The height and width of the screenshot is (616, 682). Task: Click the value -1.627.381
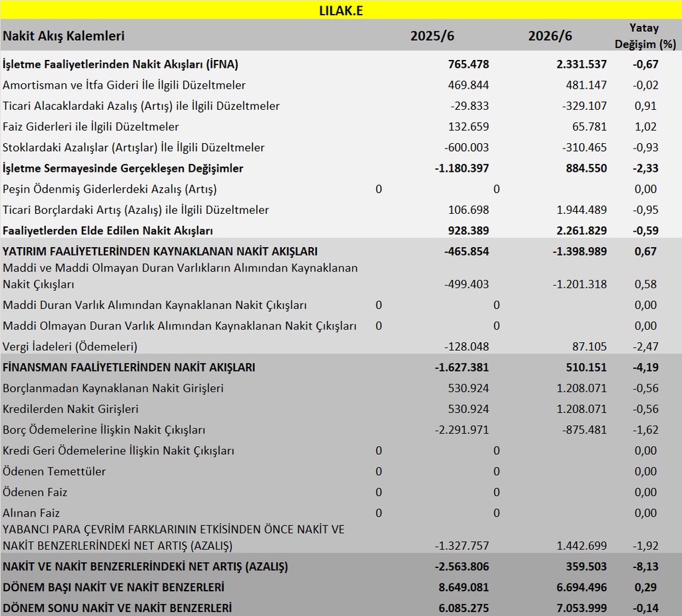click(x=462, y=368)
